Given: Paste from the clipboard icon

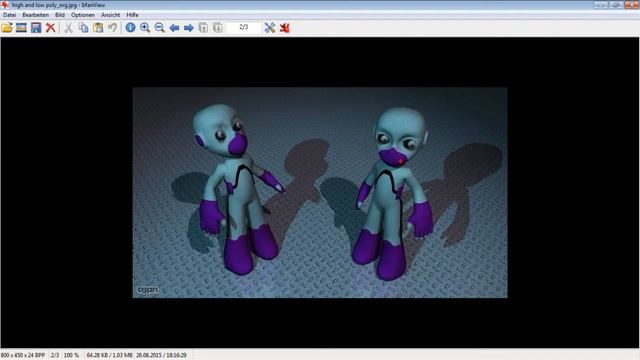Looking at the screenshot, I should (x=98, y=28).
